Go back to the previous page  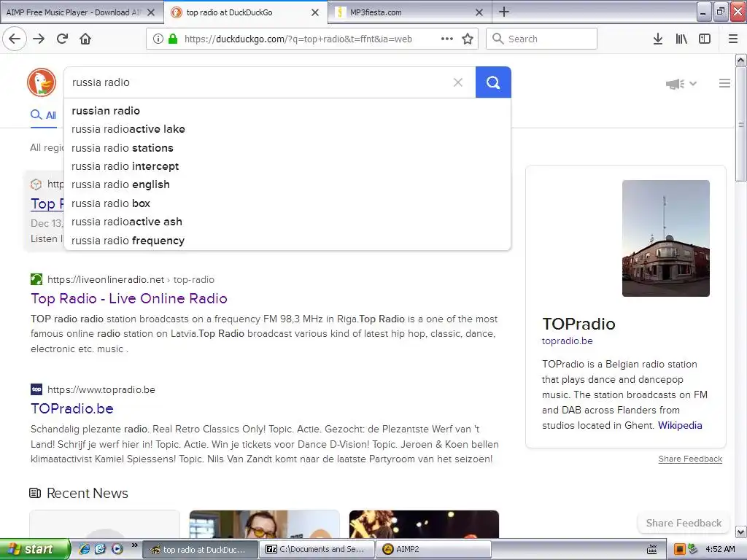(15, 39)
